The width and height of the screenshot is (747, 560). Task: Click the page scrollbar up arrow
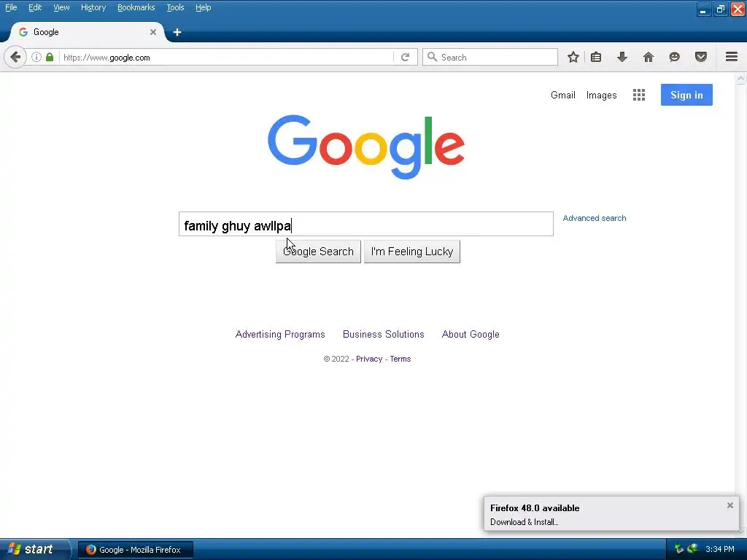coord(741,78)
